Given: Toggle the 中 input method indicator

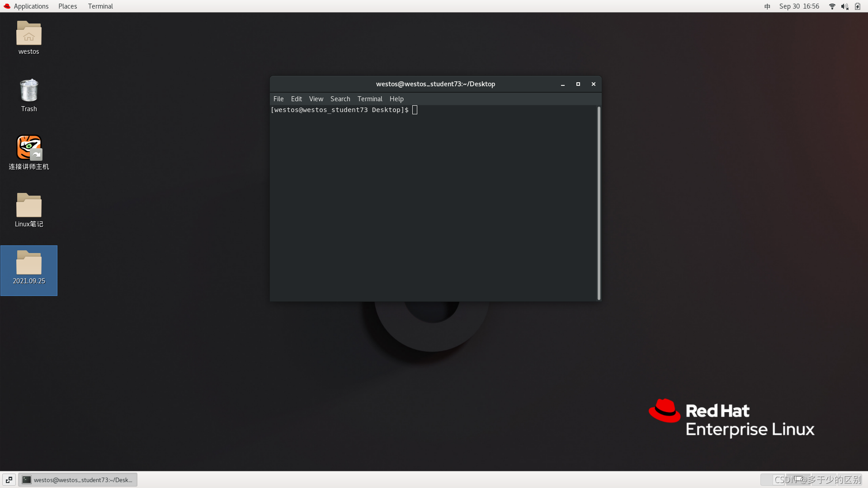Looking at the screenshot, I should click(x=767, y=6).
